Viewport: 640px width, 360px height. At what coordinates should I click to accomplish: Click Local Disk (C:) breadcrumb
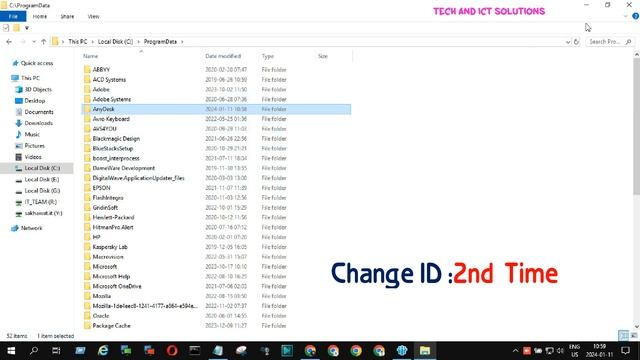pos(115,42)
